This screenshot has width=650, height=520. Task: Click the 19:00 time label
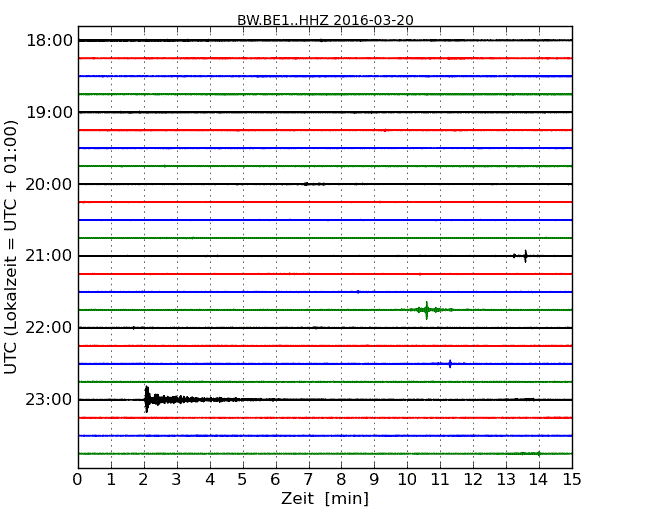pyautogui.click(x=49, y=112)
